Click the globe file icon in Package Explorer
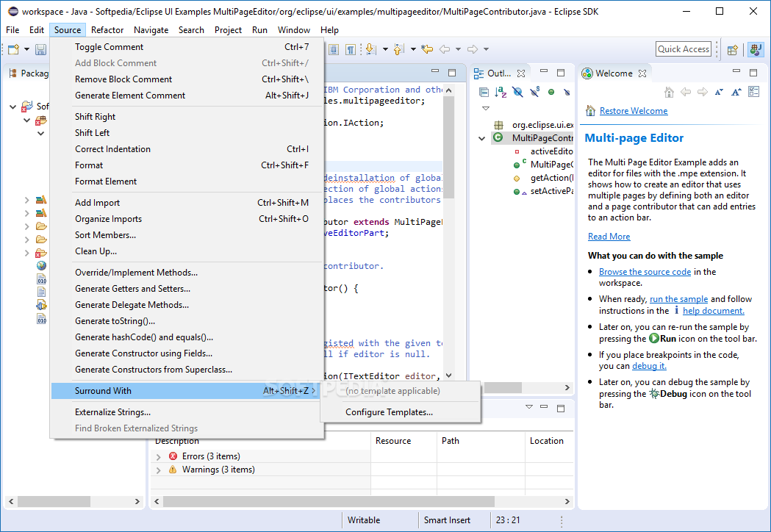This screenshot has width=771, height=532. (x=41, y=265)
